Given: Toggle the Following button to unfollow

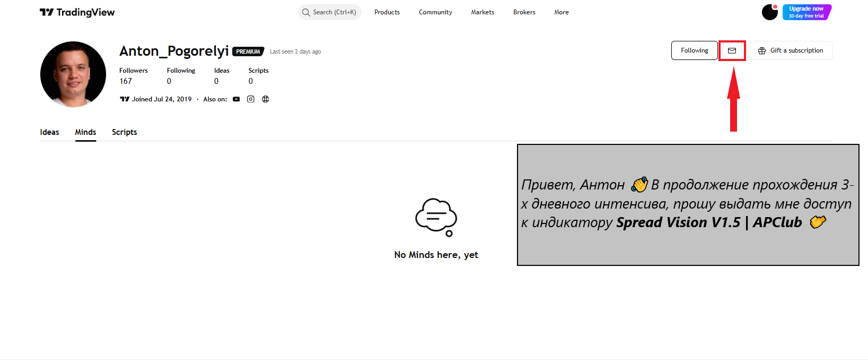Looking at the screenshot, I should coord(694,50).
